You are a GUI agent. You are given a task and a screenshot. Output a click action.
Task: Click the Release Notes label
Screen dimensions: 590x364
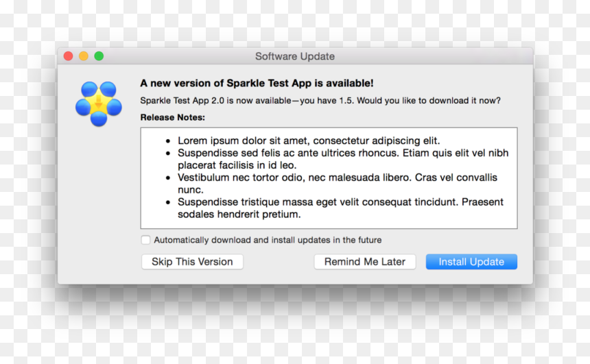[173, 117]
